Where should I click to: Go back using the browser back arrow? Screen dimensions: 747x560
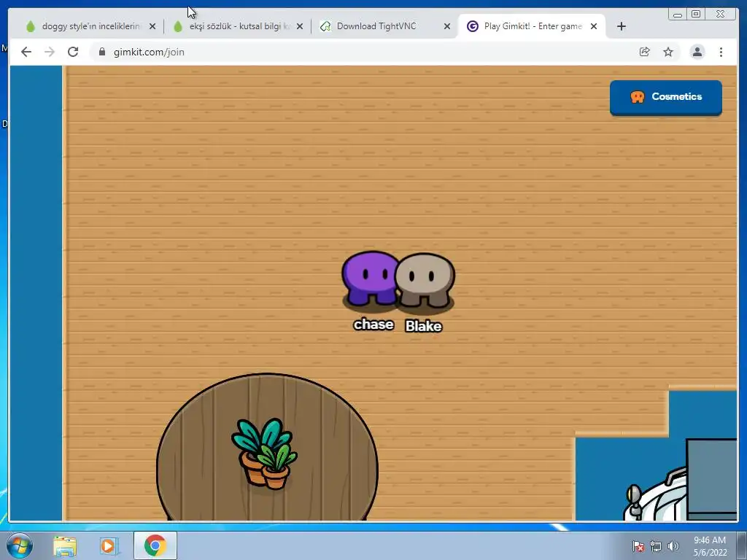[26, 52]
